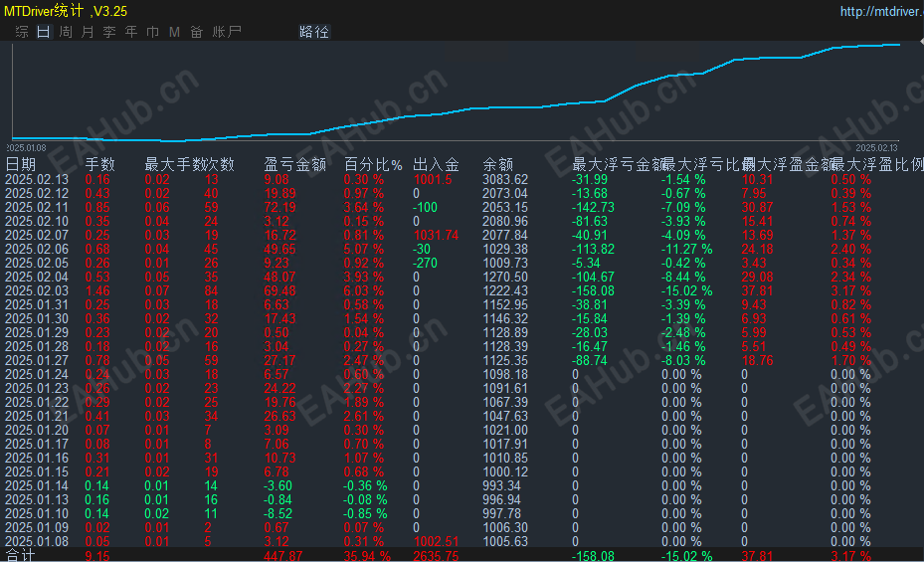Select the 2025.02.03 date row
The height and width of the screenshot is (562, 924).
[37, 291]
